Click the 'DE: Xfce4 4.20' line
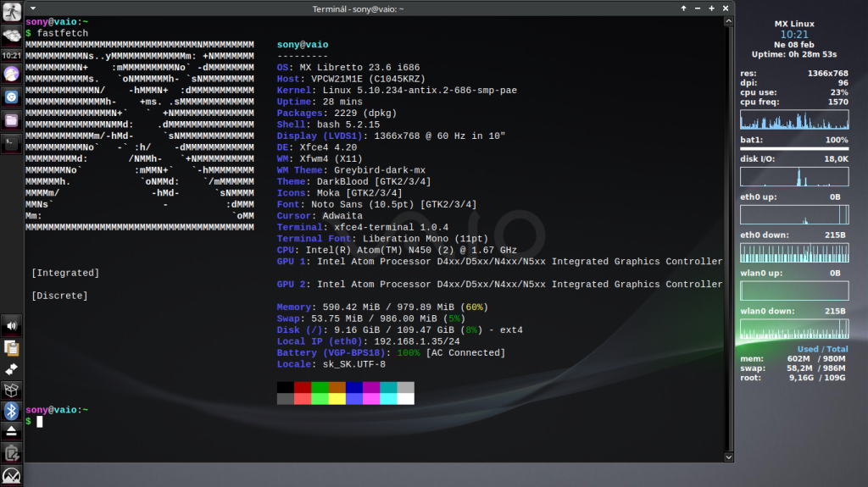 pos(317,147)
